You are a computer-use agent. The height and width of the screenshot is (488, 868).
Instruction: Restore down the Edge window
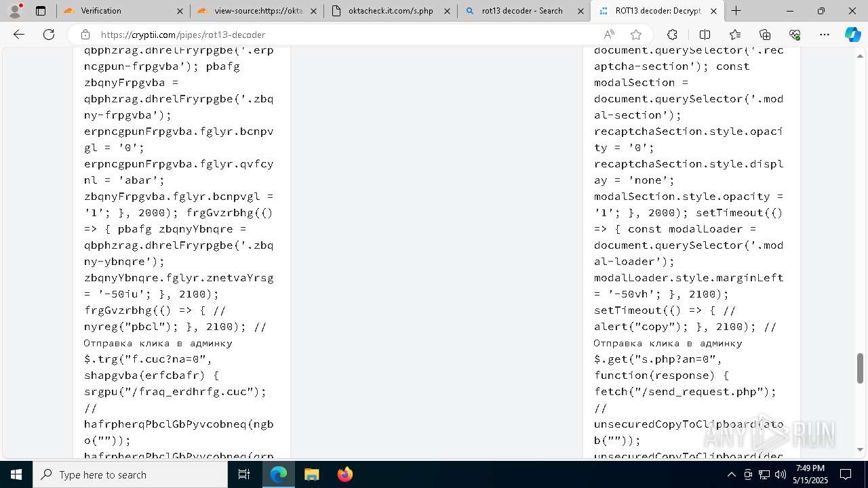821,11
